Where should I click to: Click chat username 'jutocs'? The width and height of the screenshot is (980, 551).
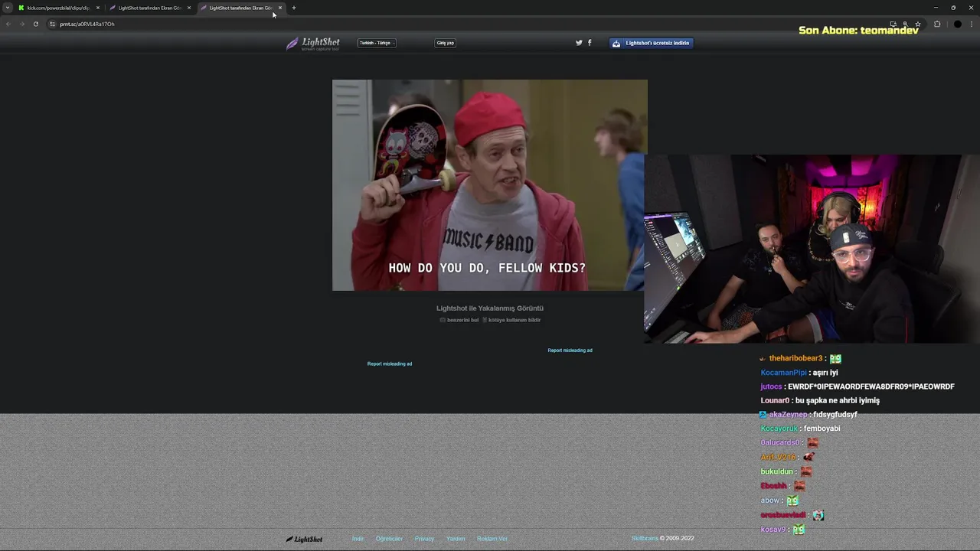(771, 386)
